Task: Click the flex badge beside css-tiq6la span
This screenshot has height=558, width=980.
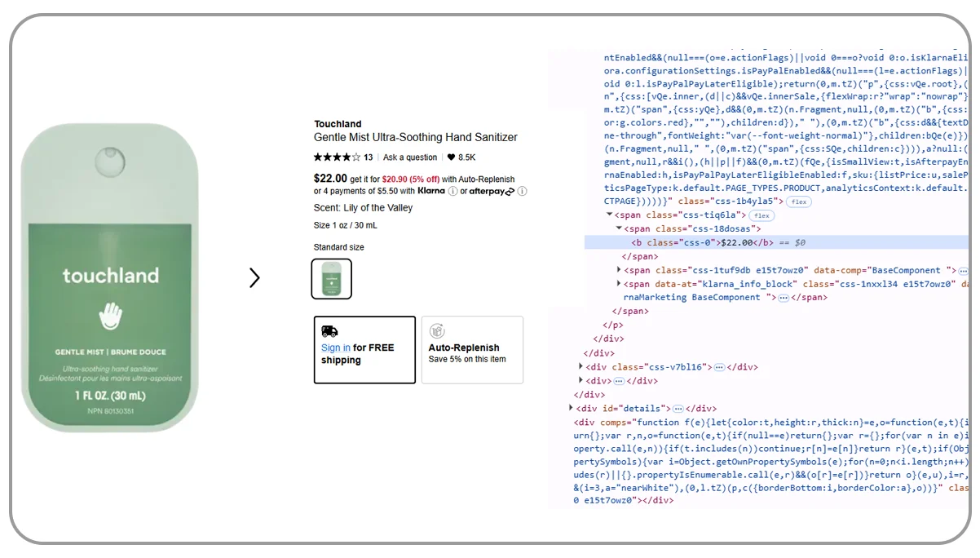Action: tap(761, 215)
